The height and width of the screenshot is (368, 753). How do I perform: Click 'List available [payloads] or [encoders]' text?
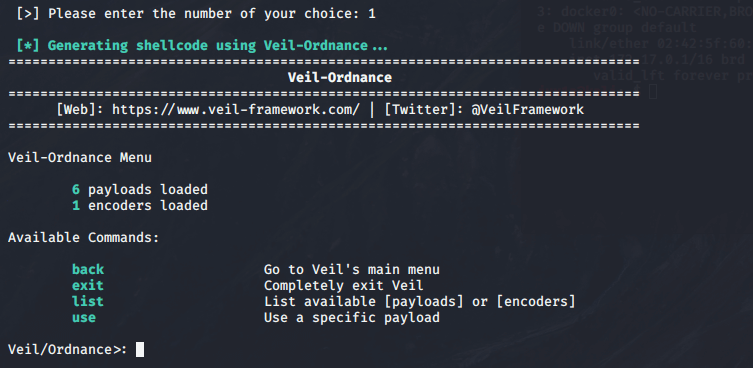[x=420, y=302]
